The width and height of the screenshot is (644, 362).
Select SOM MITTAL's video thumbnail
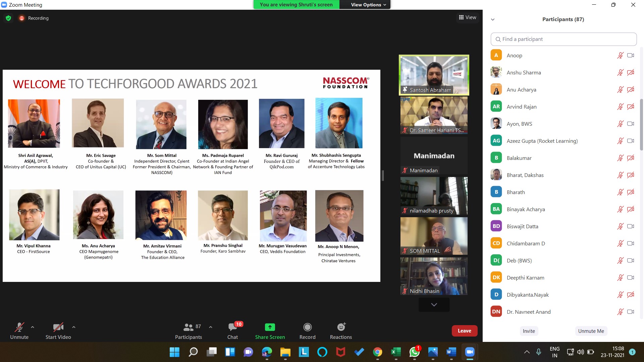(434, 236)
